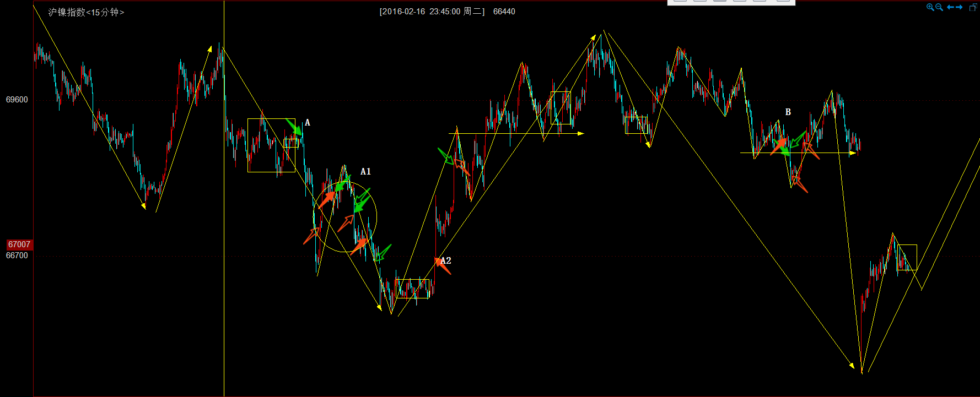Viewport: 980px width, 397px height.
Task: Click the zoom in magnifier icon
Action: (x=930, y=7)
